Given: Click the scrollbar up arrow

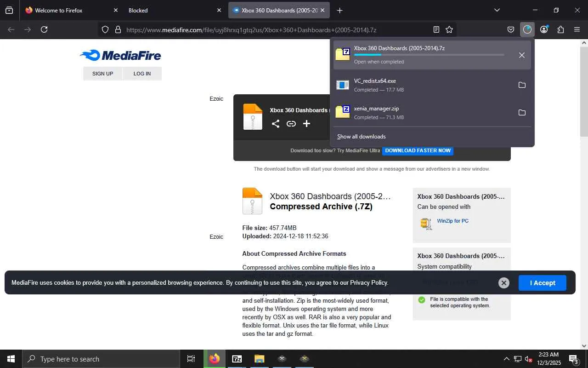Looking at the screenshot, I should (x=584, y=43).
